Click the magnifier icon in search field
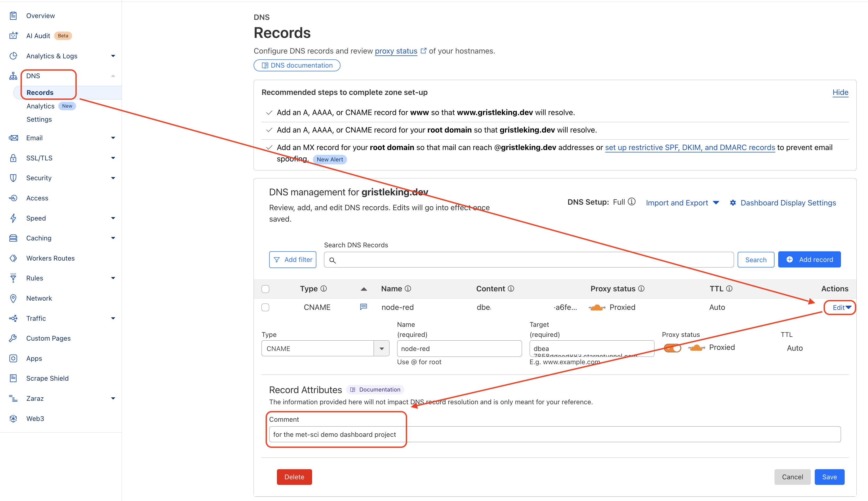Image resolution: width=868 pixels, height=501 pixels. (x=333, y=260)
